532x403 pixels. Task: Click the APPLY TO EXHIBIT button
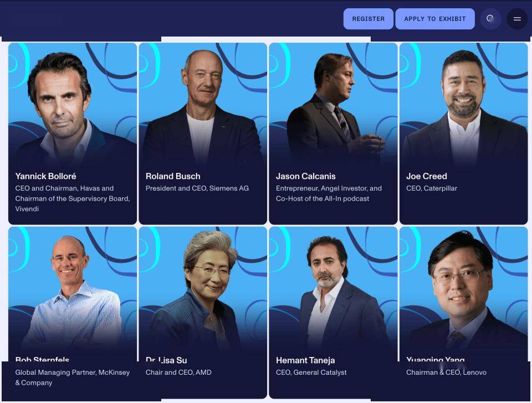click(x=434, y=19)
